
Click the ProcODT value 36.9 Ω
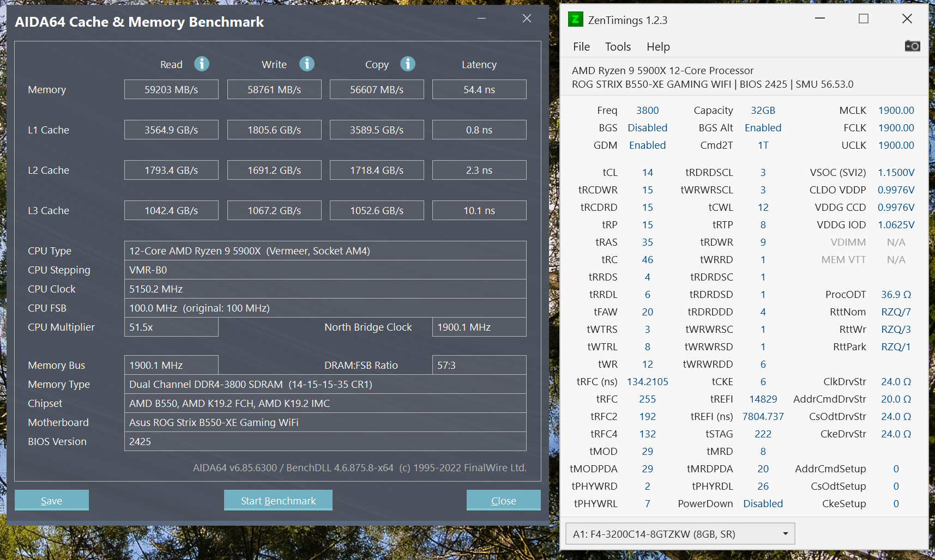coord(896,294)
